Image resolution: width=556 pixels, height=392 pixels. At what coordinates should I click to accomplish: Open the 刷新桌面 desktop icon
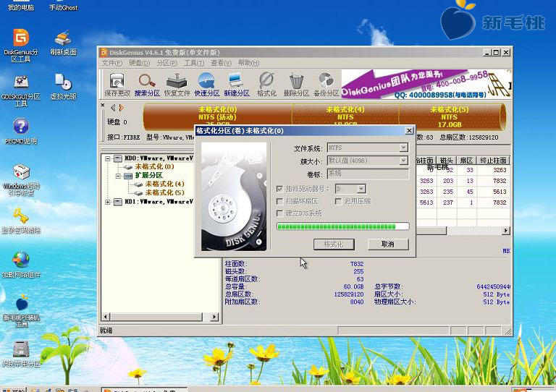point(63,43)
